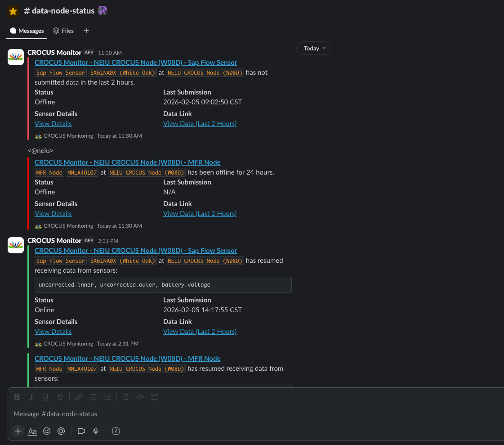Open the + tab to add a bookmark

[x=86, y=31]
